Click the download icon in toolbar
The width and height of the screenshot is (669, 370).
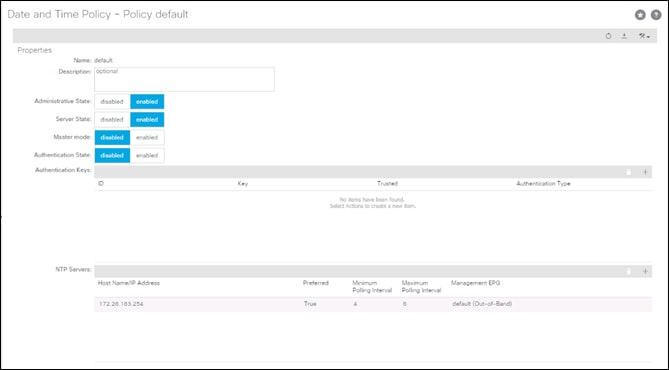(x=624, y=36)
